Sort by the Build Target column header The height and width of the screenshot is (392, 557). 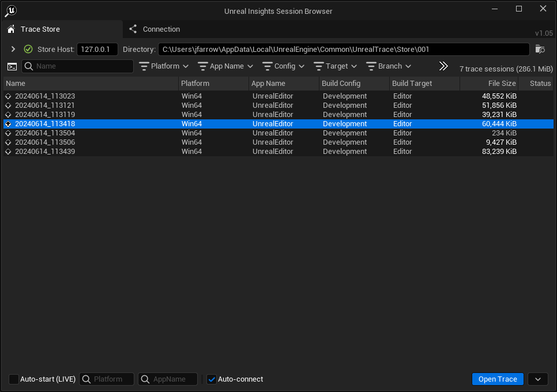[424, 84]
